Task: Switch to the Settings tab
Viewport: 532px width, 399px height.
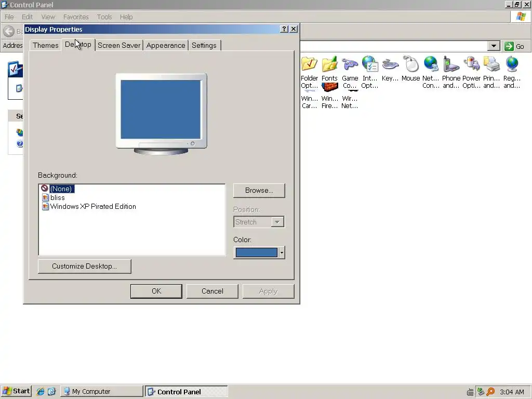Action: point(204,45)
